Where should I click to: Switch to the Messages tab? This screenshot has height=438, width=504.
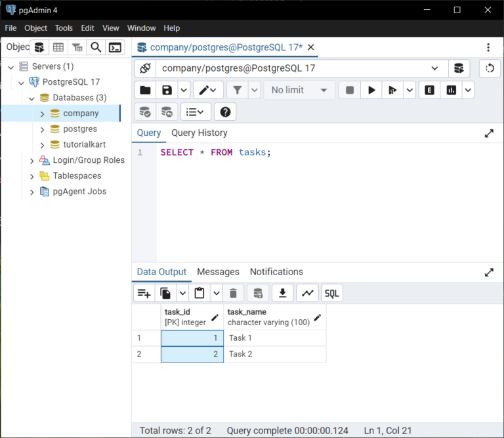(x=218, y=272)
